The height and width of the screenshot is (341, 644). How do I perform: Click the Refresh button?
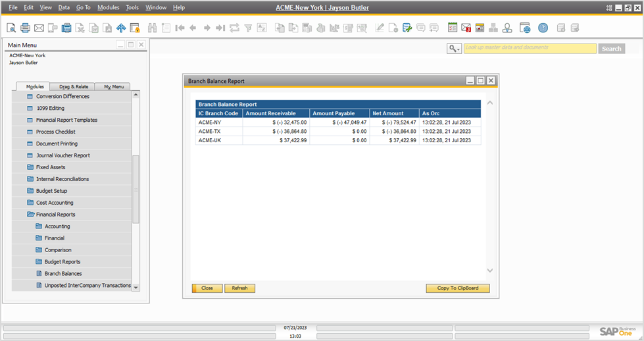239,288
